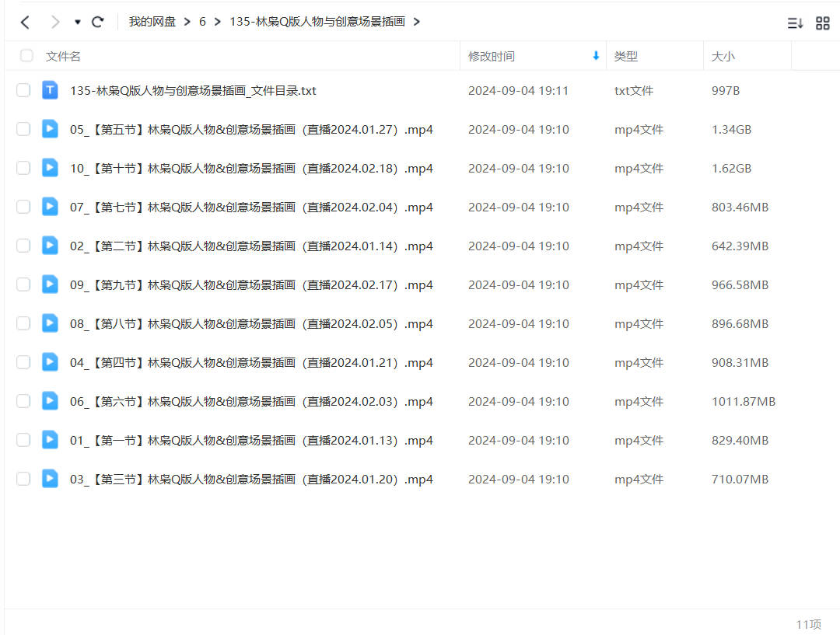Refresh the folder listing
Image resolution: width=840 pixels, height=635 pixels.
tap(97, 22)
